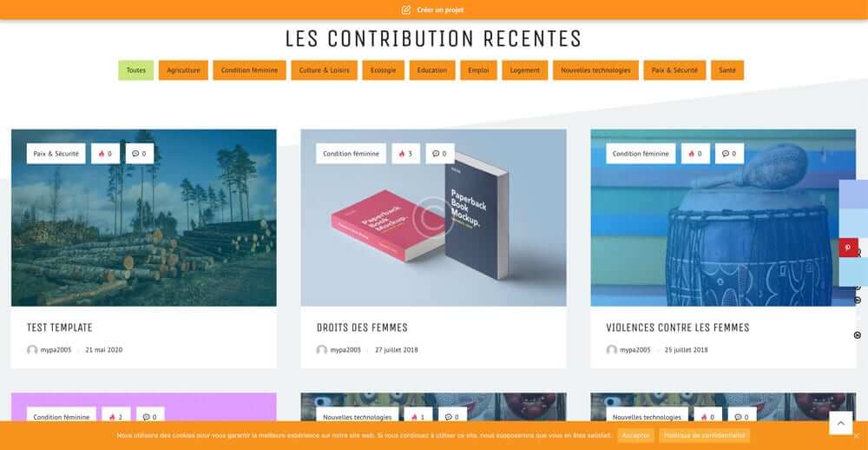This screenshot has height=450, width=868.
Task: Open the paperback book mockup thumbnail
Action: [x=433, y=218]
